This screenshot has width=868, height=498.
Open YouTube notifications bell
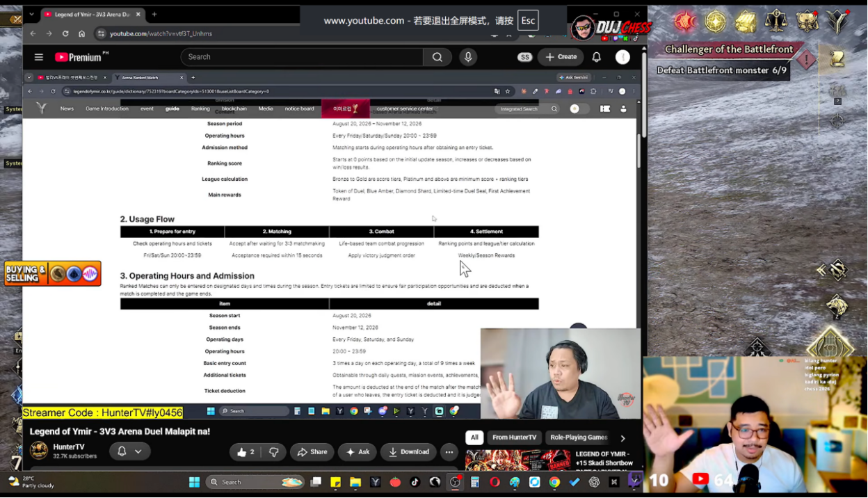coord(596,57)
